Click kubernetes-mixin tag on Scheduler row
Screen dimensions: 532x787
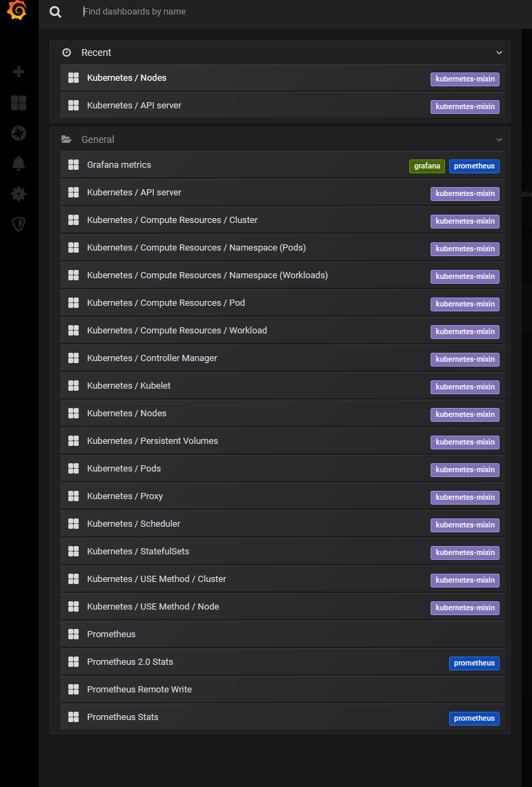pyautogui.click(x=465, y=525)
